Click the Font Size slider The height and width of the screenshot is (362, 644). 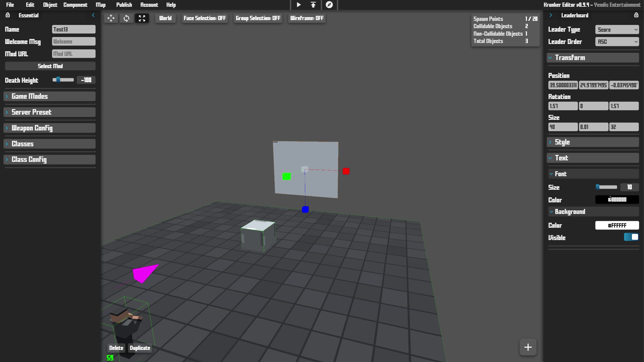[x=606, y=187]
